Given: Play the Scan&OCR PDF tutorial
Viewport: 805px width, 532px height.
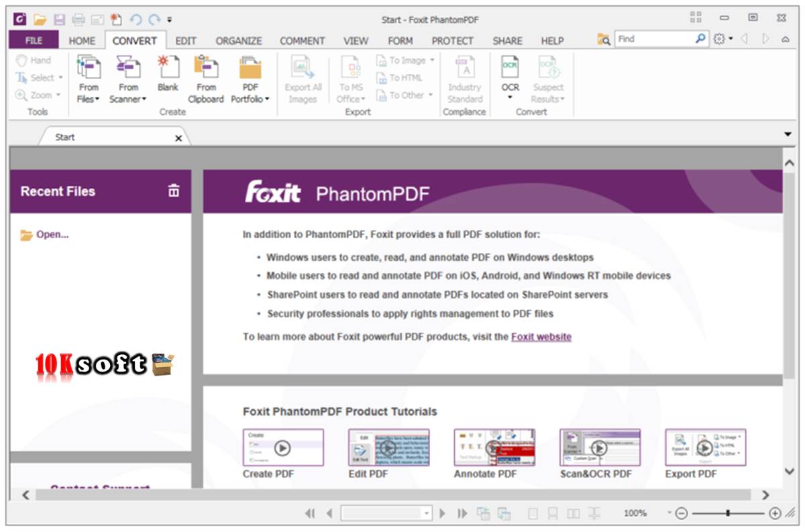Looking at the screenshot, I should point(600,447).
